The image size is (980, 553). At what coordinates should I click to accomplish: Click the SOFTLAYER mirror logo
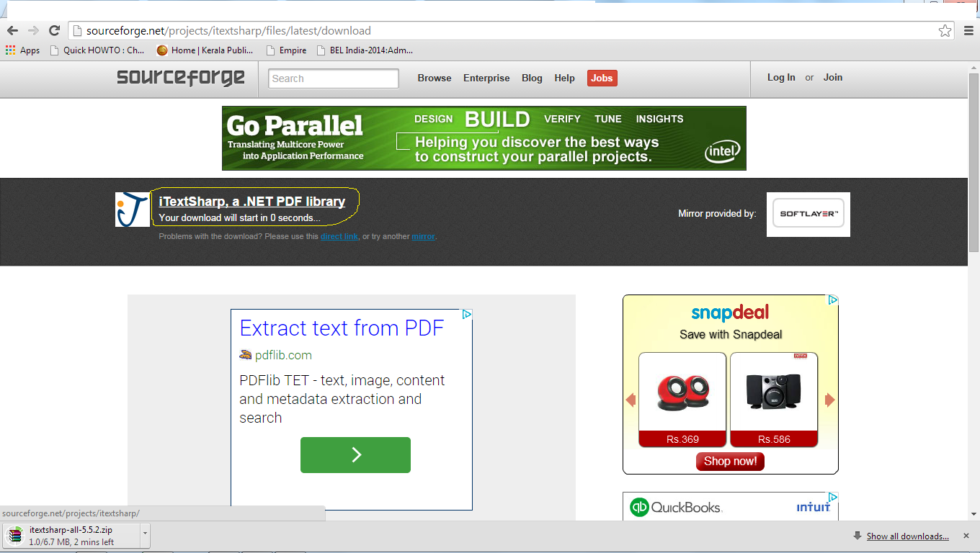[808, 214]
